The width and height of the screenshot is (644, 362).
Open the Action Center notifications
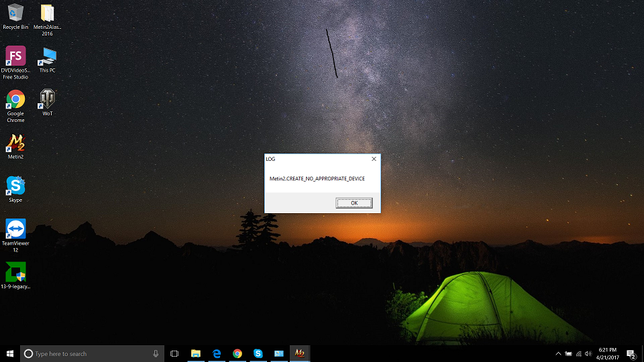click(631, 353)
